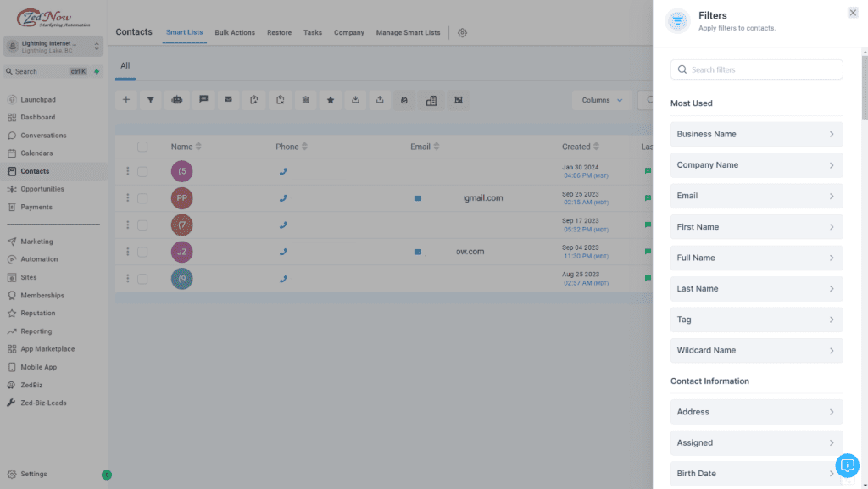Image resolution: width=868 pixels, height=489 pixels.
Task: Check the select-all checkbox in the table header
Action: [142, 146]
